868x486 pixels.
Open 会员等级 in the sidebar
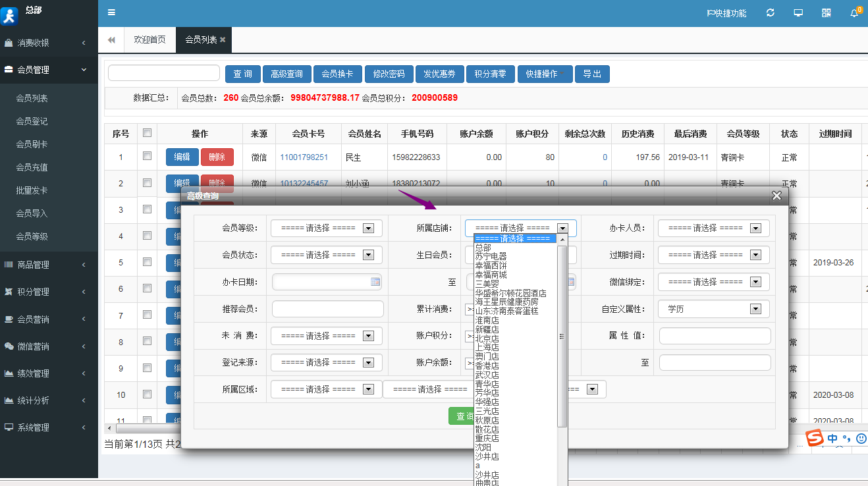coord(32,236)
